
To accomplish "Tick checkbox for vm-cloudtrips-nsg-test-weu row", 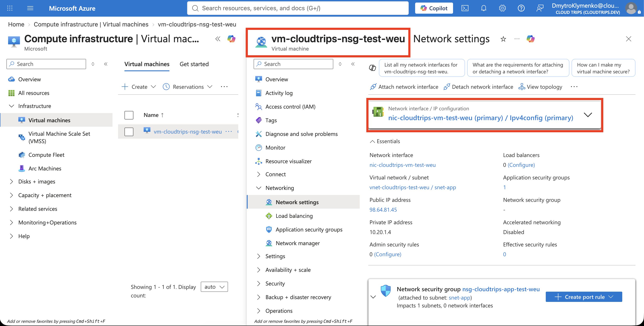I will (x=129, y=132).
